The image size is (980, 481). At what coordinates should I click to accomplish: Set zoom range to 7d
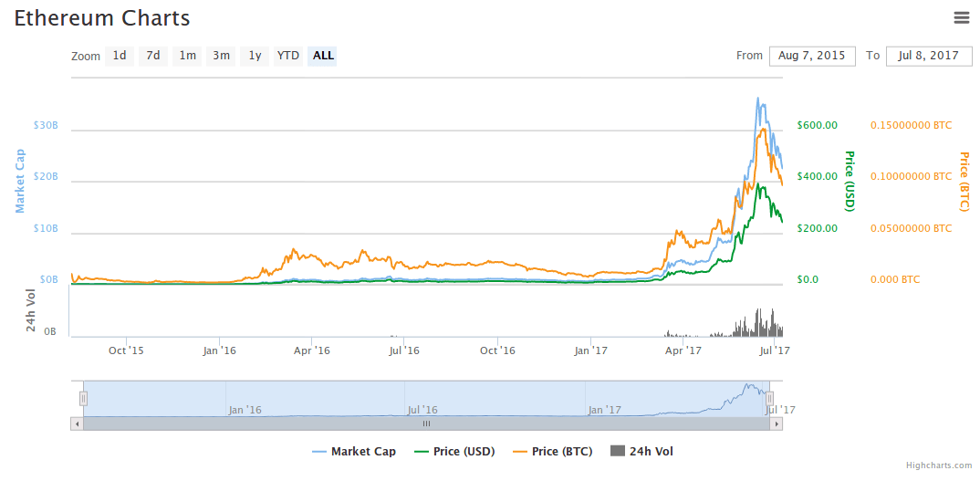coord(153,56)
